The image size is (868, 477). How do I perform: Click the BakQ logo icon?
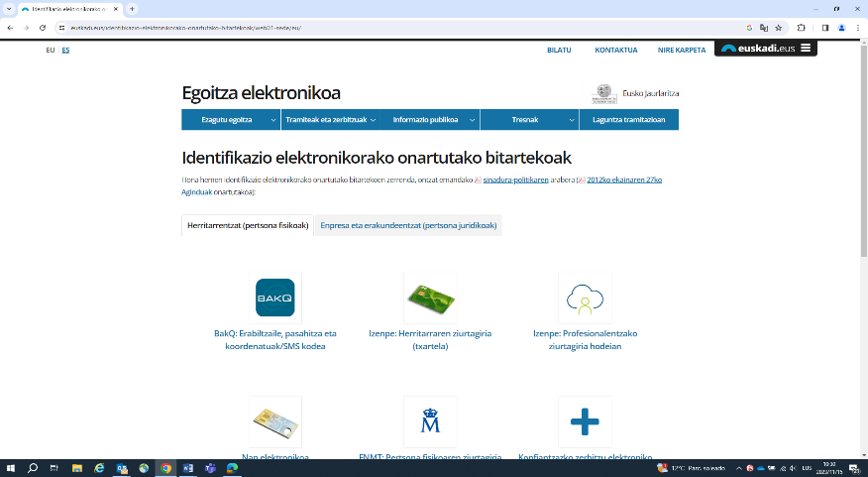coord(274,298)
